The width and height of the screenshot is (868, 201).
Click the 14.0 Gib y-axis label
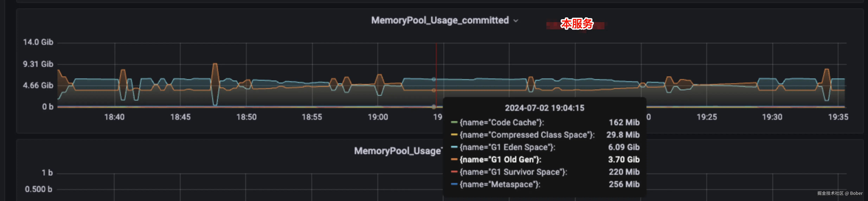38,42
